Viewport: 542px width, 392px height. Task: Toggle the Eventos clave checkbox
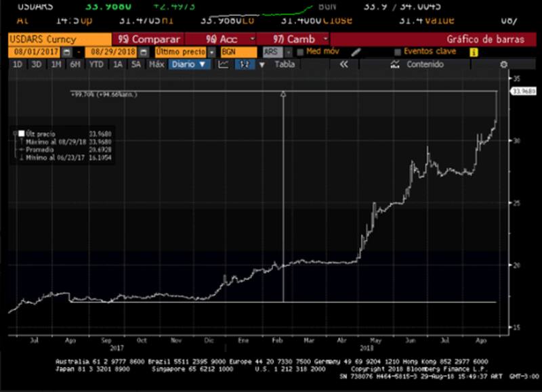[x=398, y=52]
